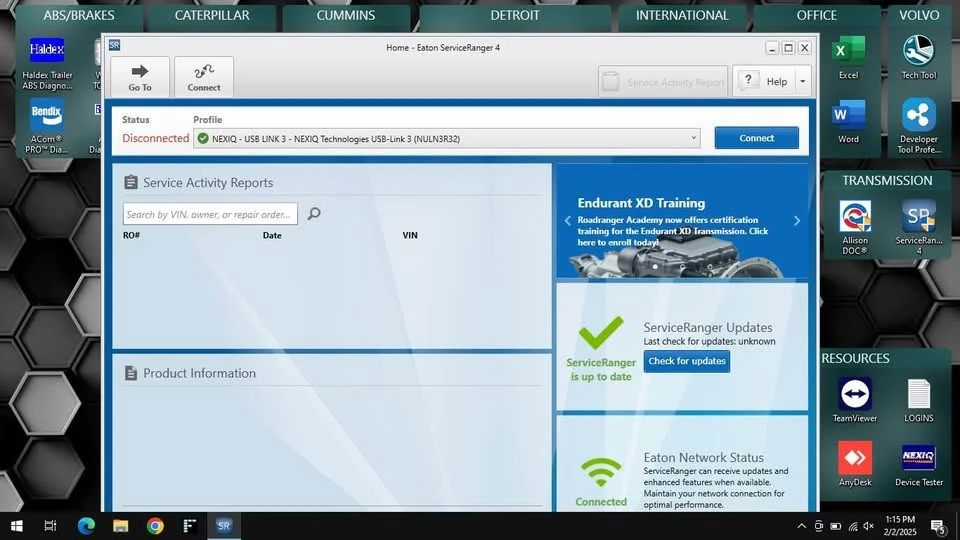This screenshot has height=540, width=960.
Task: Open Haldex Trailer ABS desktop icon
Action: pyautogui.click(x=47, y=62)
